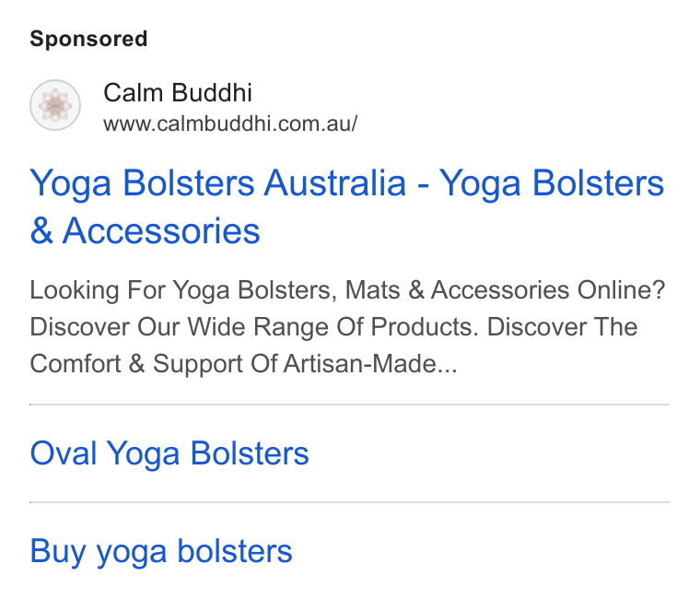Screen dimensions: 700x599
Task: Select the 'Looking For Yoga Bolsters' description line
Action: coord(347,290)
